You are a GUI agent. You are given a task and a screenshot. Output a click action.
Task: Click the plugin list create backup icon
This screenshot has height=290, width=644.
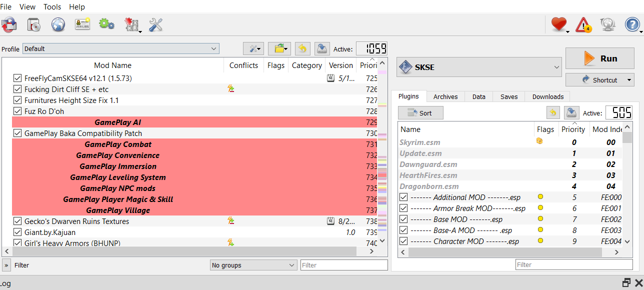coord(571,112)
